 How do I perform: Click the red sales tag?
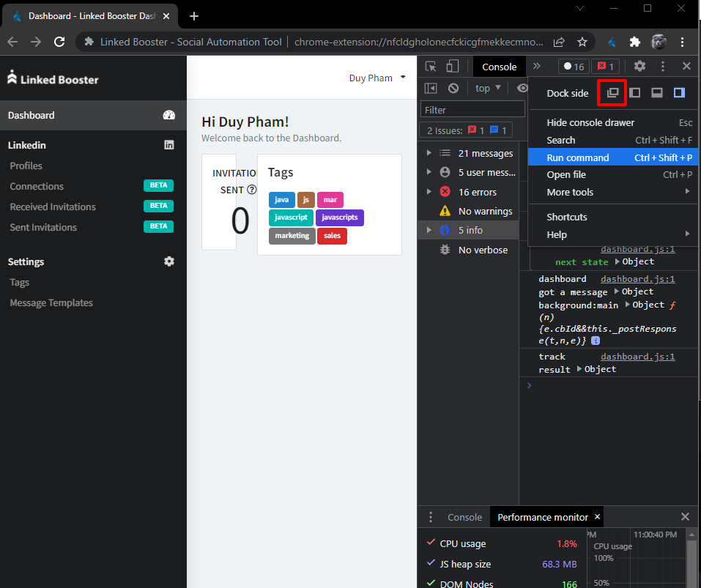[332, 236]
